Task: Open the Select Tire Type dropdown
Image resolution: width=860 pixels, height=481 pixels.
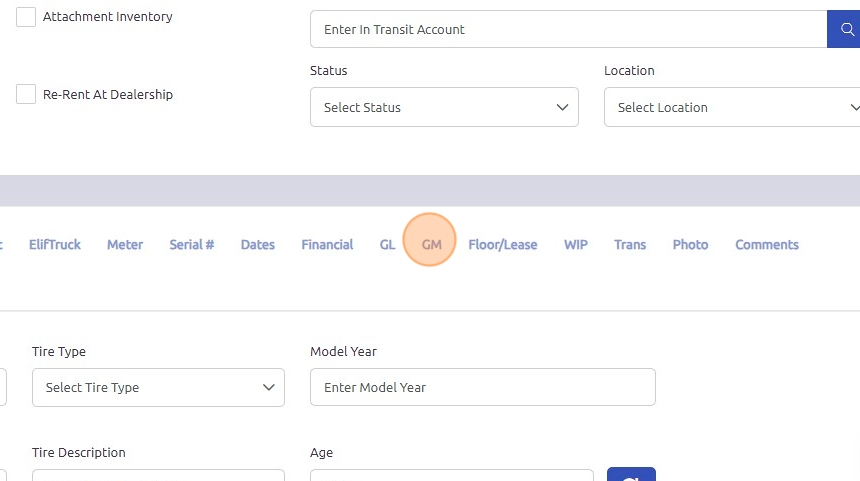Action: (x=158, y=387)
